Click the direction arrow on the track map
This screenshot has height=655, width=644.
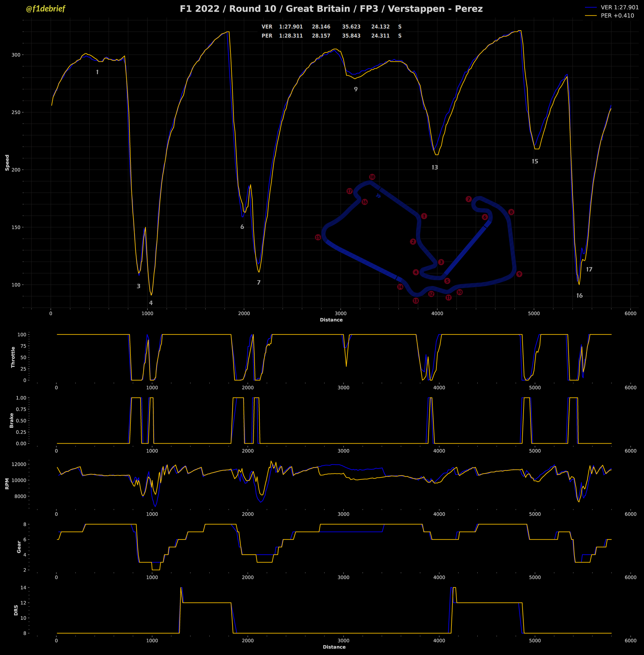tap(378, 196)
